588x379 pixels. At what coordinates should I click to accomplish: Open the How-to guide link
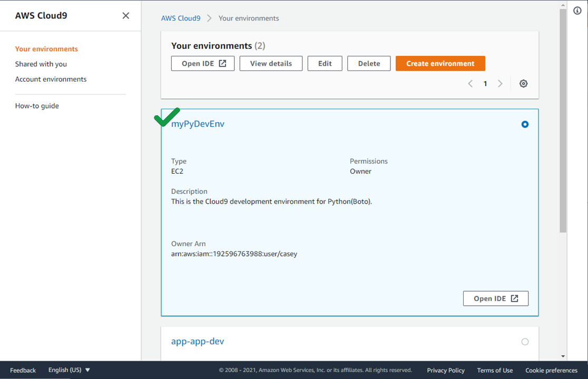(x=37, y=106)
